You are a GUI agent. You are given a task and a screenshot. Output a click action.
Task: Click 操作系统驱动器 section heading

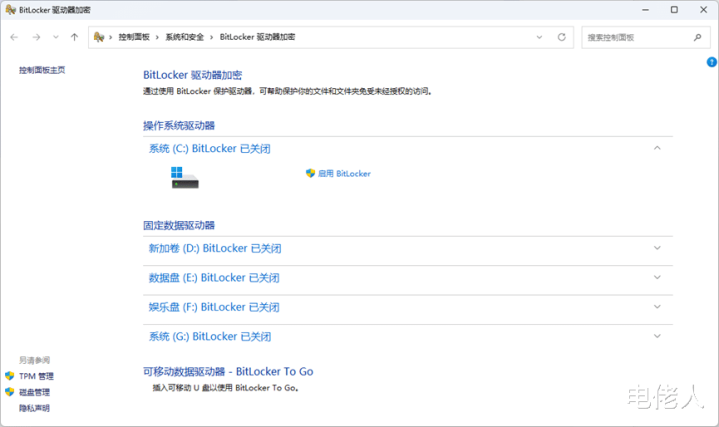point(179,126)
